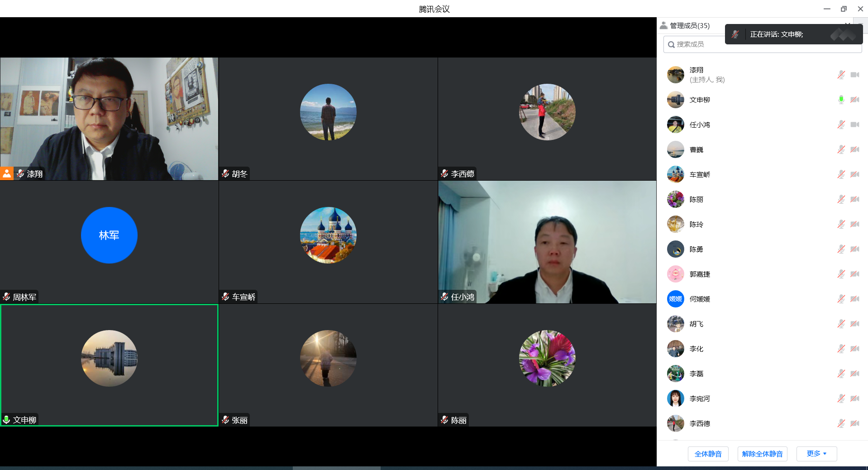Select 周林军's video tile

109,242
